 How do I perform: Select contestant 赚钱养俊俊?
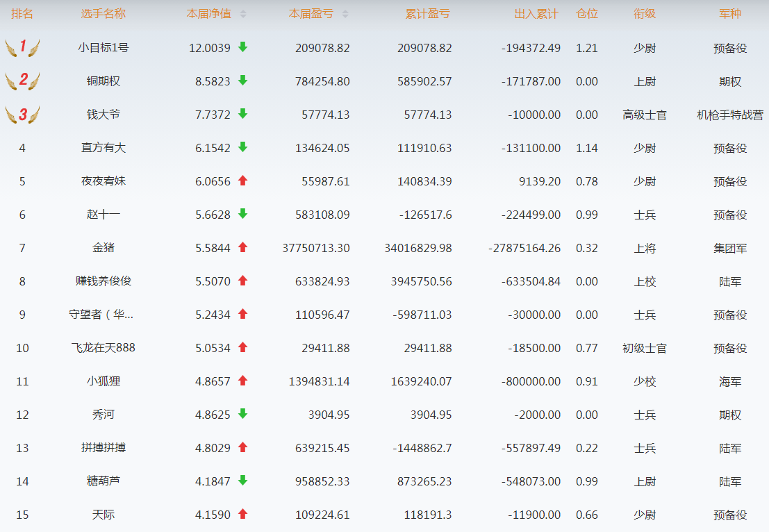104,281
